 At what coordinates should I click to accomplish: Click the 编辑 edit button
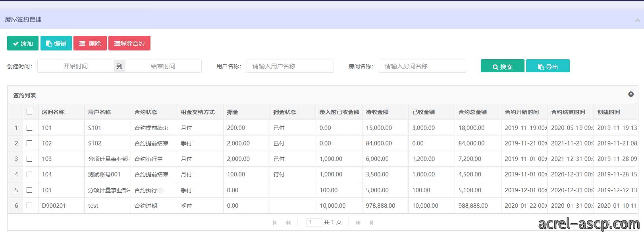[x=56, y=43]
